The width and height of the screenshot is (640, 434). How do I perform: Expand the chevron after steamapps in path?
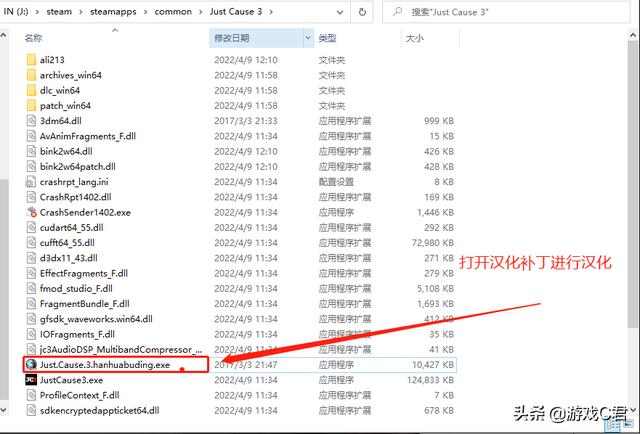tap(149, 11)
